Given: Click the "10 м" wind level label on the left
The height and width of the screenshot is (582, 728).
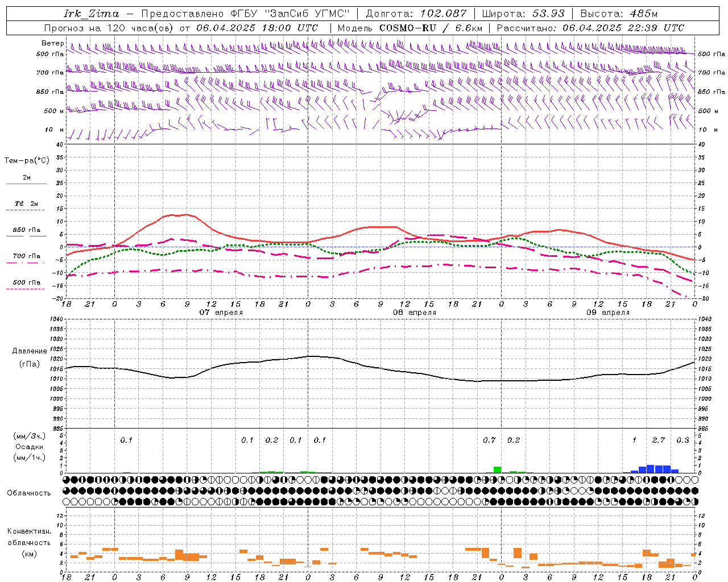Looking at the screenshot, I should [54, 130].
